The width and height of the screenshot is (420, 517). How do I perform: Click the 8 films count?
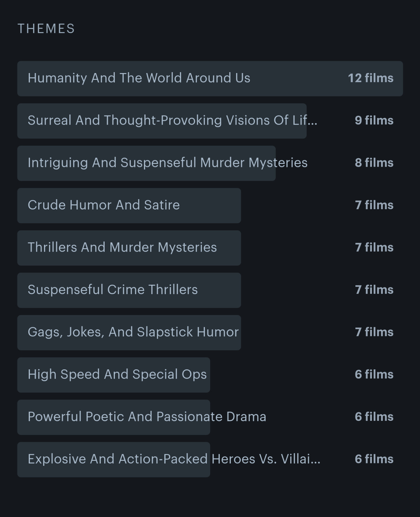tap(374, 163)
